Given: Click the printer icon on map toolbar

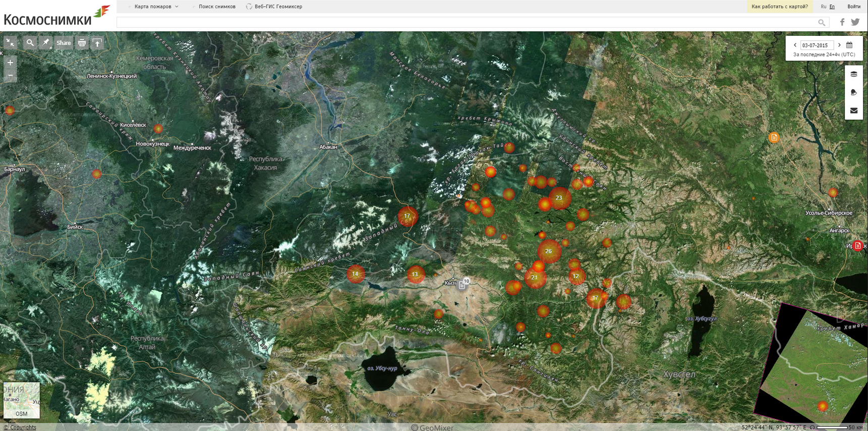Looking at the screenshot, I should pyautogui.click(x=82, y=43).
